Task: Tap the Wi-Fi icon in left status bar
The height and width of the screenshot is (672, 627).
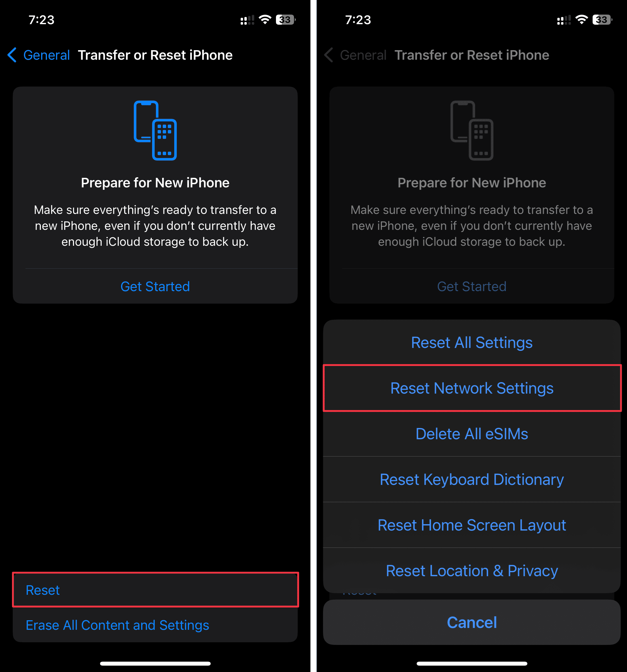Action: click(x=265, y=20)
